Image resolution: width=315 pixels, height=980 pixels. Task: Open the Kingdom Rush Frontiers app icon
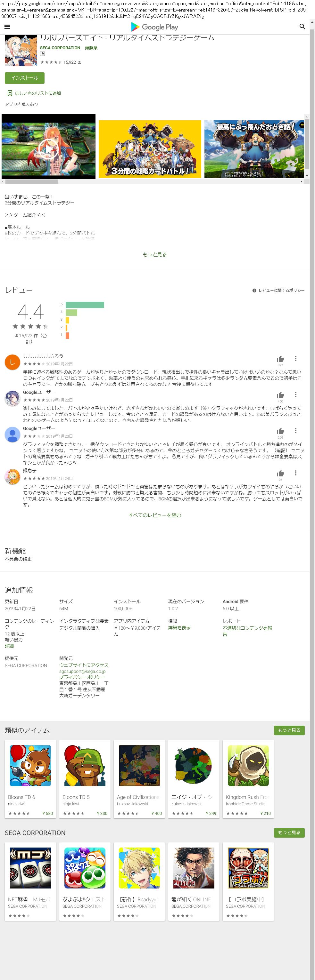(248, 765)
